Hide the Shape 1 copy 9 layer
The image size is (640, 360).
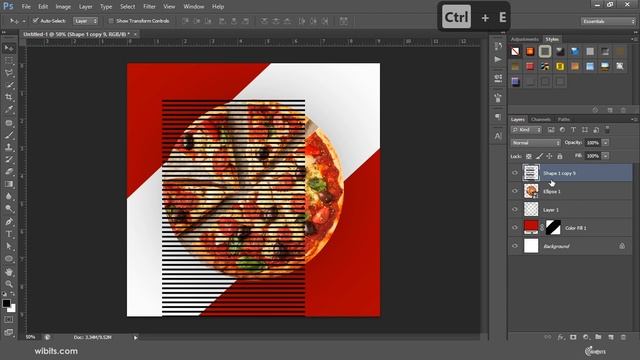(515, 173)
